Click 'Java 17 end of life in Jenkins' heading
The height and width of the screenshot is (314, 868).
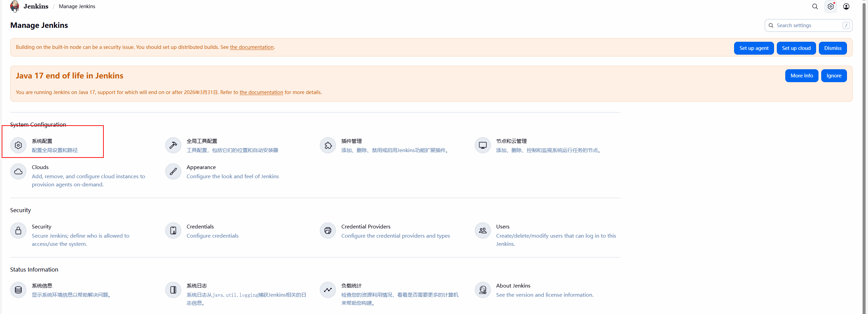pyautogui.click(x=70, y=76)
